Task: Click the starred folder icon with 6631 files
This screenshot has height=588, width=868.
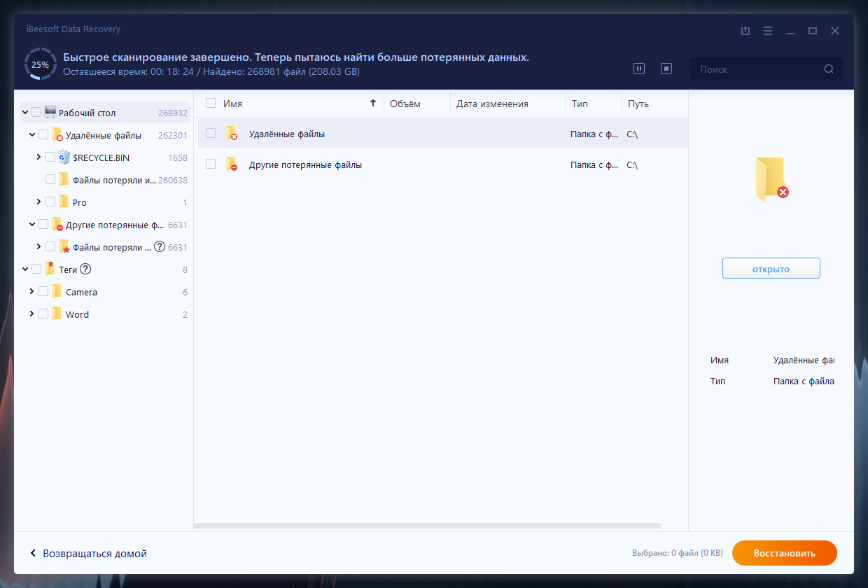Action: click(64, 246)
